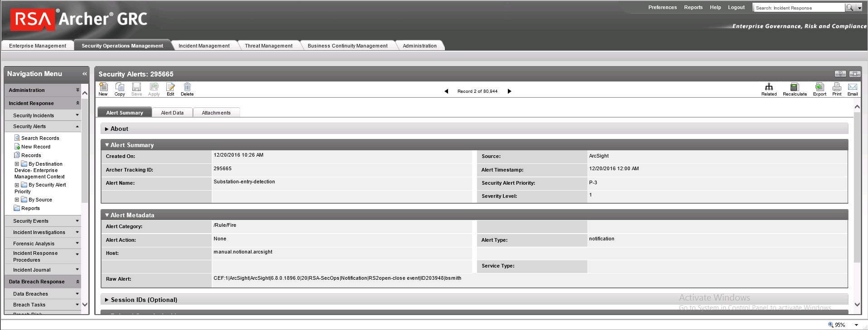Open Reports folder in navigation
Viewport: 868px width, 330px height.
tap(30, 208)
